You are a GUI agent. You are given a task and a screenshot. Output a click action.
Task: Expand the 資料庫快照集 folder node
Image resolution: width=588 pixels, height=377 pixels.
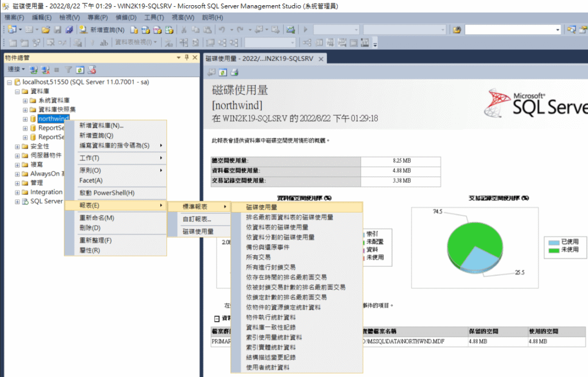click(25, 110)
